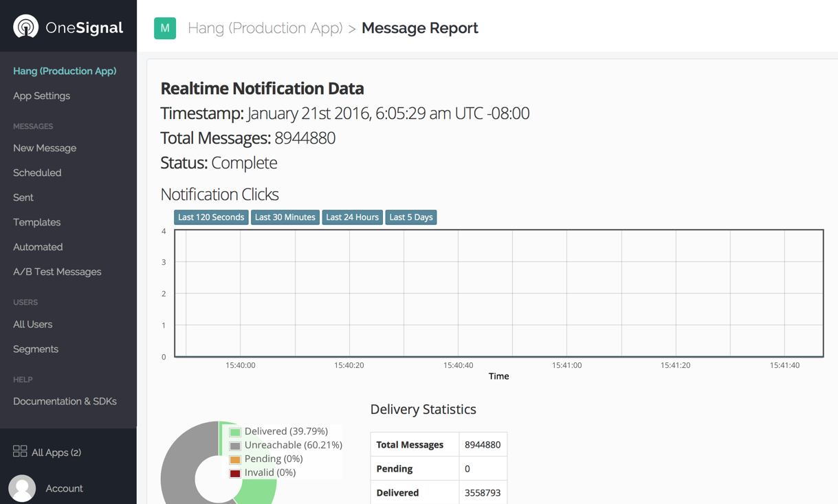Click 15:41:00 time axis label
This screenshot has height=504, width=838.
pyautogui.click(x=567, y=365)
